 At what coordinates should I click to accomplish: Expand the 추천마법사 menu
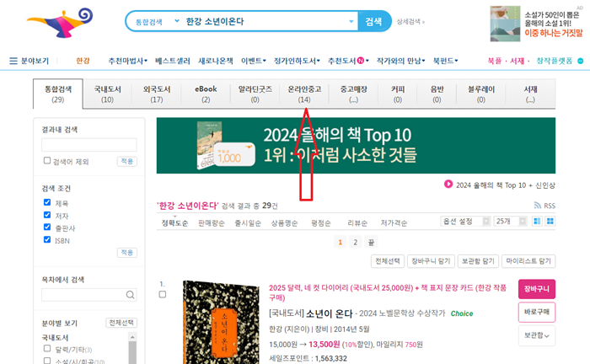click(x=127, y=61)
